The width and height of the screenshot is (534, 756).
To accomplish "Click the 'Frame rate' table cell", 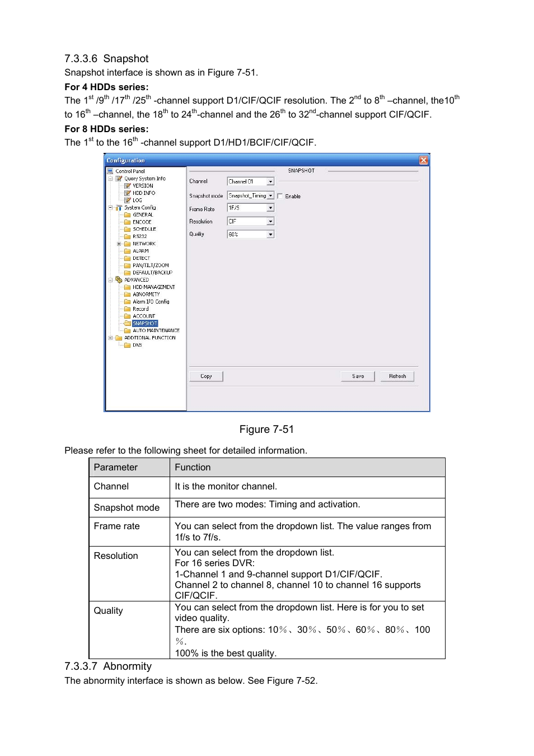I will coord(129,531).
